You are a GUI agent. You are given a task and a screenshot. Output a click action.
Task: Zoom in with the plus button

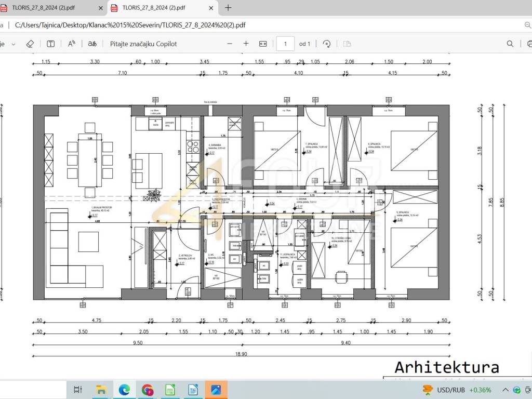tap(246, 44)
